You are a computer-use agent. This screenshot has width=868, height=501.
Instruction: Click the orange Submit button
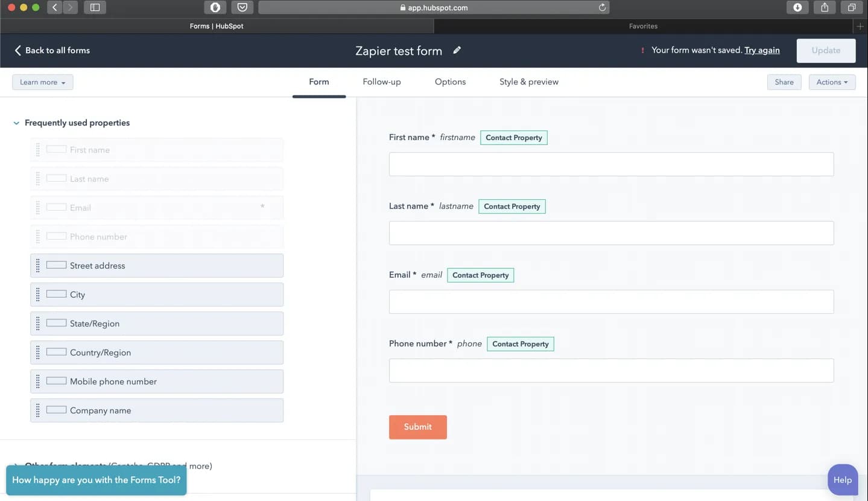click(418, 427)
